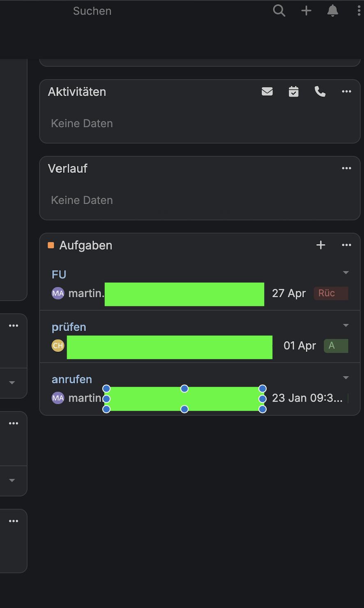Log a call with the phone icon
Image resolution: width=364 pixels, height=608 pixels.
coord(320,92)
